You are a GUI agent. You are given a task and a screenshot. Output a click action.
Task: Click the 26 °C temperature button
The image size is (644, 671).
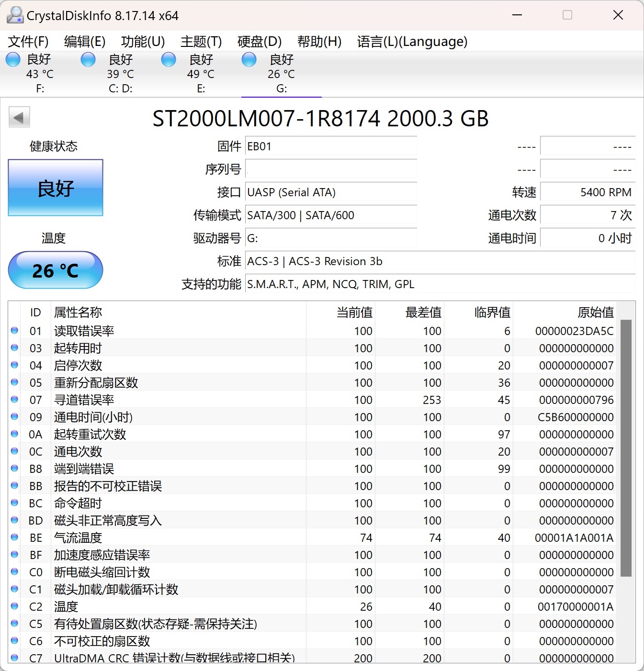coord(56,270)
